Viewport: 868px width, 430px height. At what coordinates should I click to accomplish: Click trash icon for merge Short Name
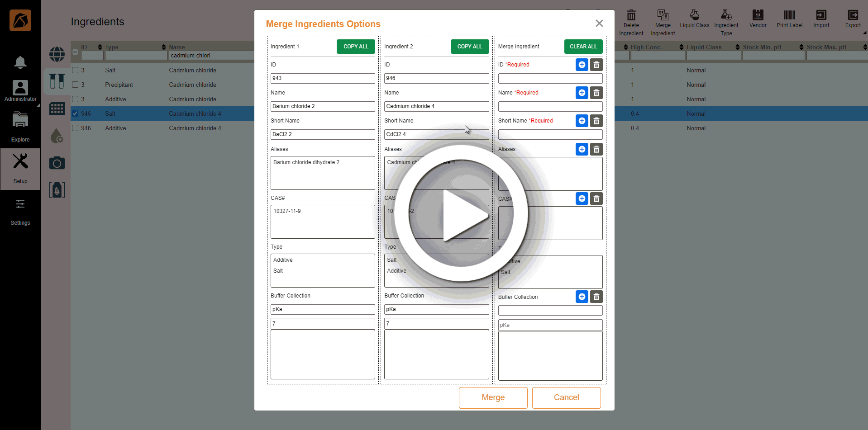[596, 121]
